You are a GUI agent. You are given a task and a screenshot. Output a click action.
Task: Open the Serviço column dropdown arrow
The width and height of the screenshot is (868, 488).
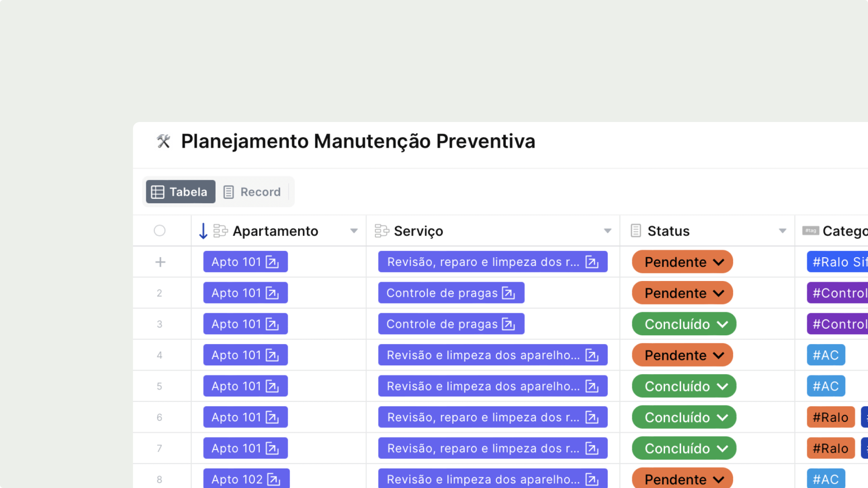click(x=608, y=231)
